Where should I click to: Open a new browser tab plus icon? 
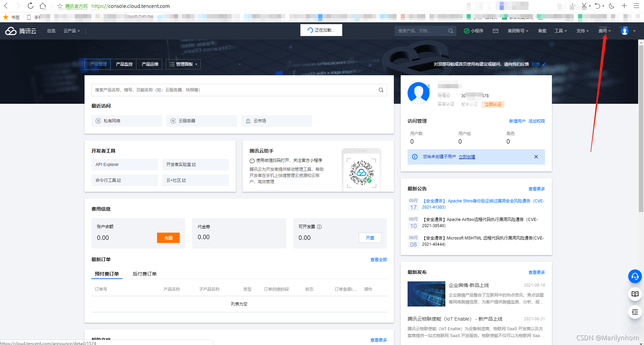tap(624, 6)
